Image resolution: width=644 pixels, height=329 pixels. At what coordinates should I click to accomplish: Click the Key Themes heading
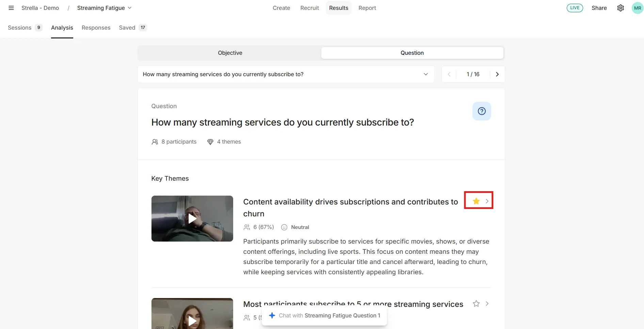pos(170,178)
